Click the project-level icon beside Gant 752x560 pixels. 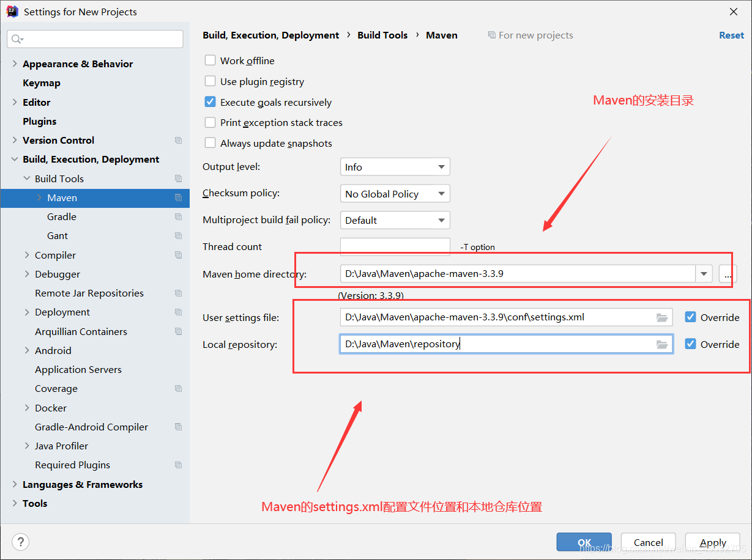coord(178,236)
